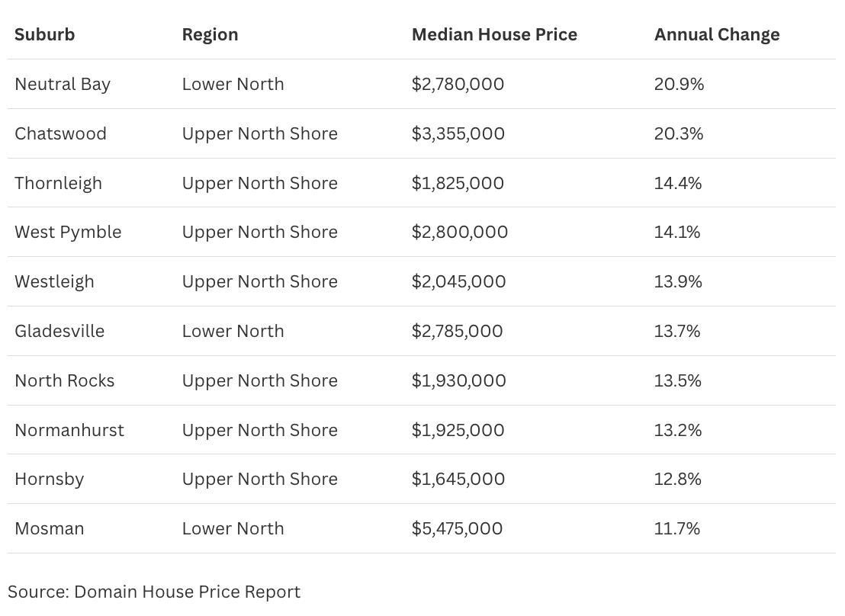Click the West Pymble row name
Viewport: 845px width, 616px height.
(68, 232)
